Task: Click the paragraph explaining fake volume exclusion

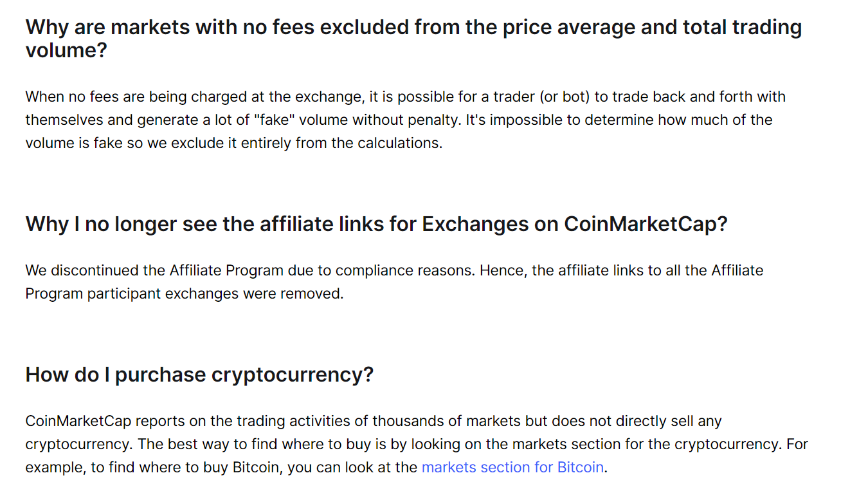Action: click(x=406, y=120)
